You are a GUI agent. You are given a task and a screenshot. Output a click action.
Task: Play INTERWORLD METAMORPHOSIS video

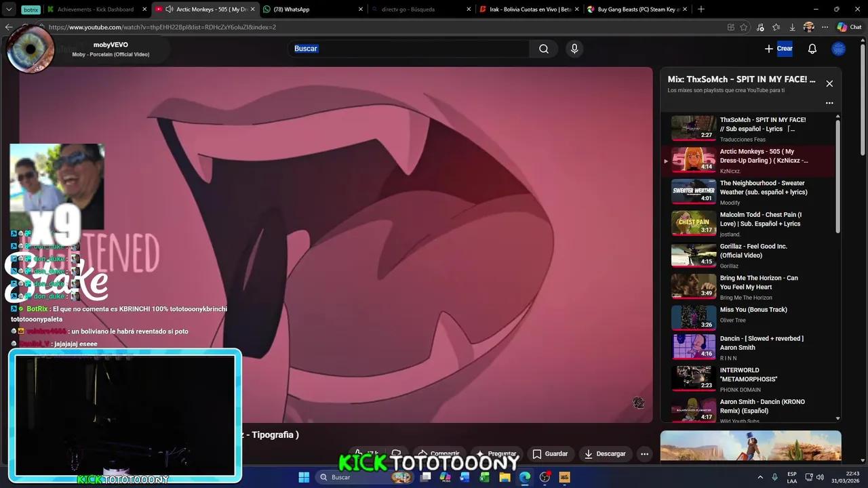(x=750, y=379)
